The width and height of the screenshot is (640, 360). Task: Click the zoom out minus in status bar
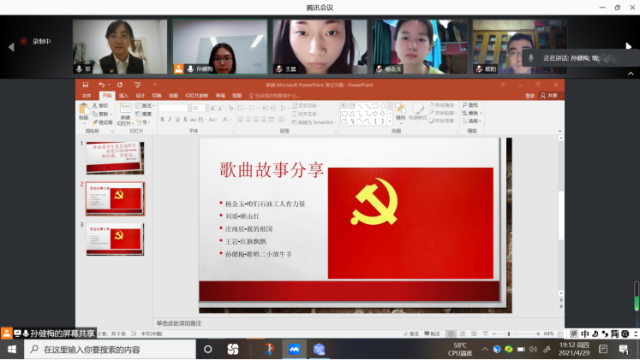coord(494,334)
